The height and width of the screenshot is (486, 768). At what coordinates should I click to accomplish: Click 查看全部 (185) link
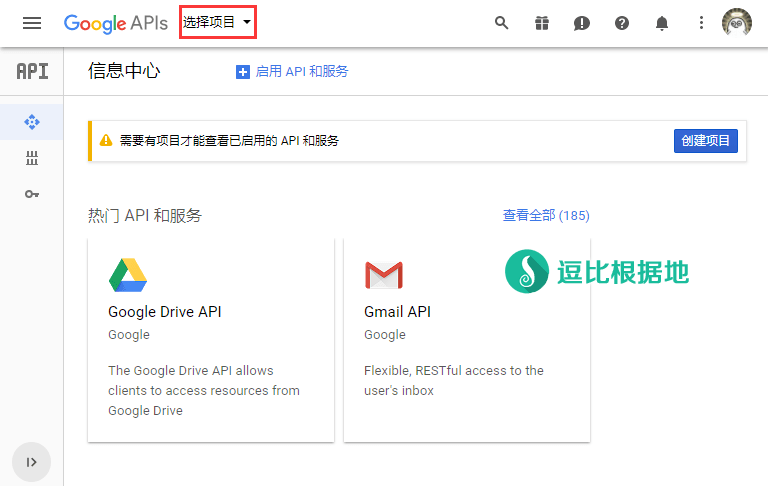pyautogui.click(x=545, y=215)
